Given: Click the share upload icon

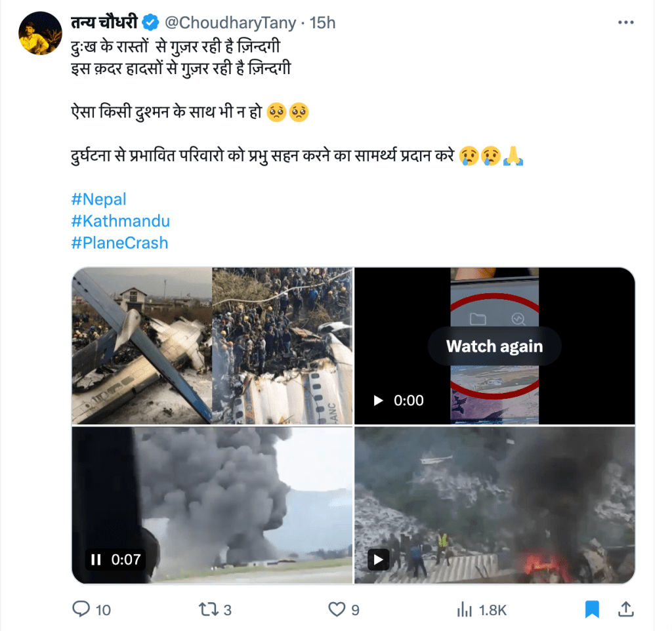Looking at the screenshot, I should (x=626, y=609).
